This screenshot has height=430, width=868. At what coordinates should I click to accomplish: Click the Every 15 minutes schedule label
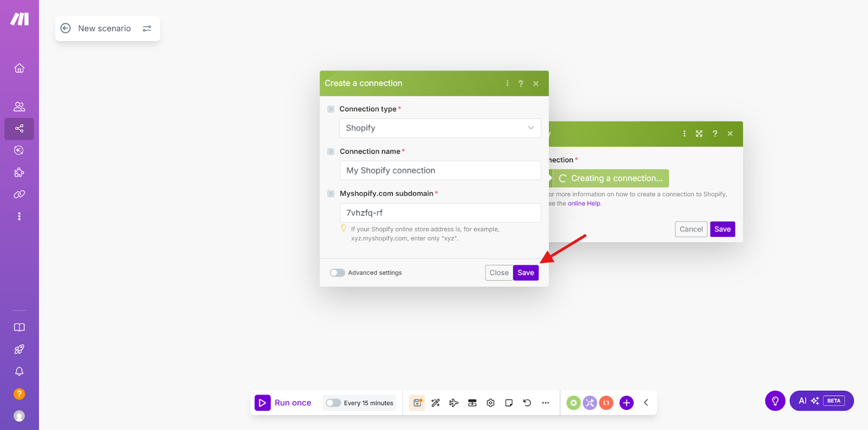coord(368,403)
